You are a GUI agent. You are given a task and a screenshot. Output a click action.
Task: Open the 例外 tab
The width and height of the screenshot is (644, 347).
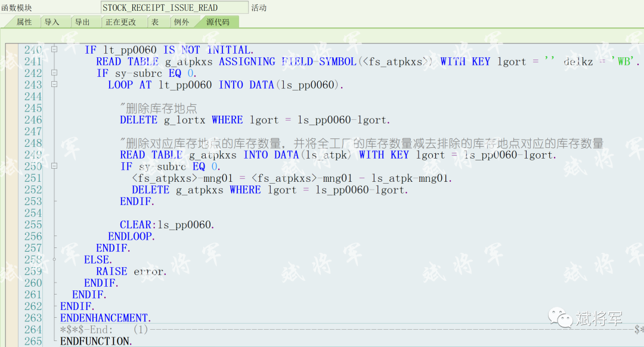click(181, 22)
